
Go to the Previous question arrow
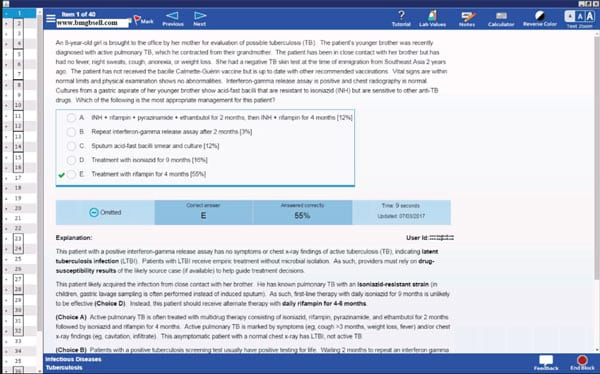(x=173, y=19)
